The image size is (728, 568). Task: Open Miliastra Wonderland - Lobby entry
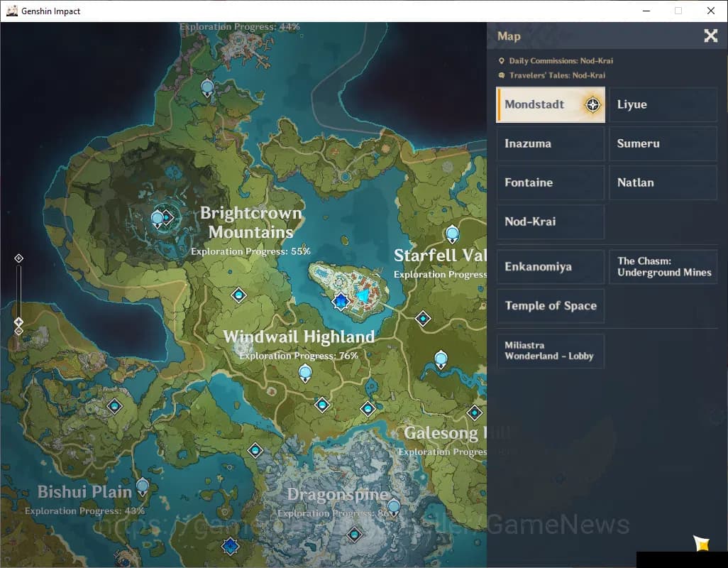551,351
